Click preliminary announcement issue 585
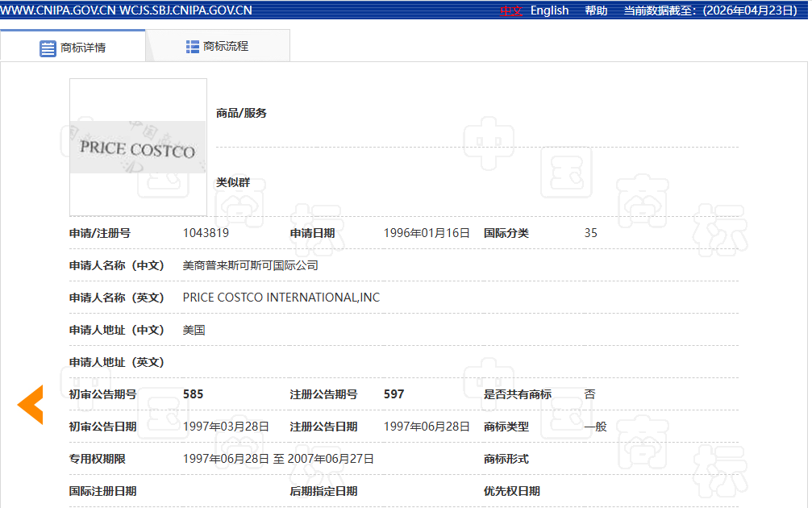The width and height of the screenshot is (812, 508). click(x=193, y=394)
